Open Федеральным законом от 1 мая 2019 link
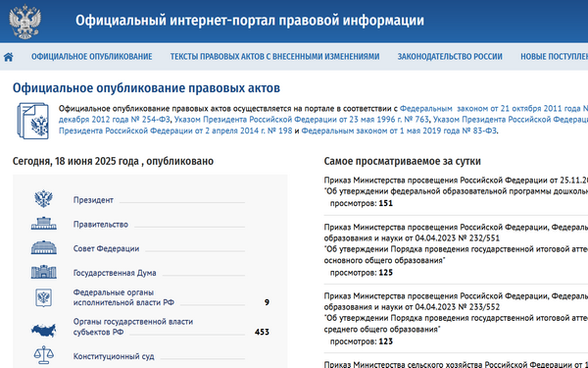This screenshot has height=368, width=588. [400, 131]
